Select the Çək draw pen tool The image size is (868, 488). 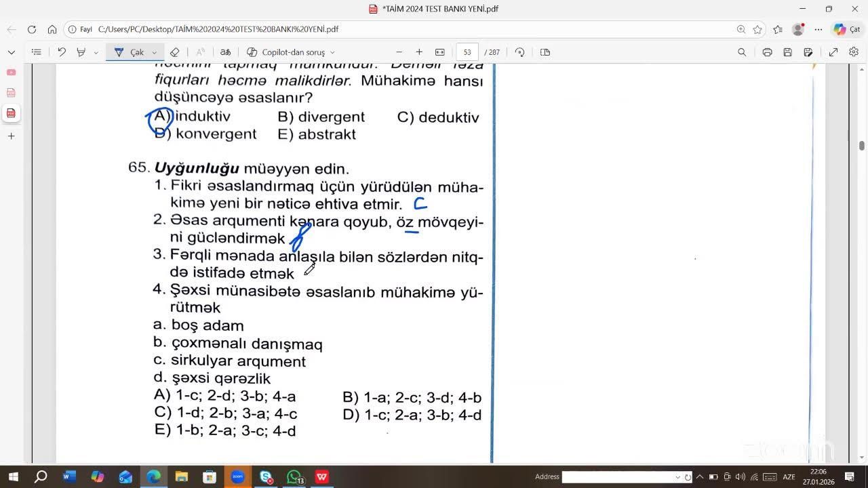tap(129, 52)
